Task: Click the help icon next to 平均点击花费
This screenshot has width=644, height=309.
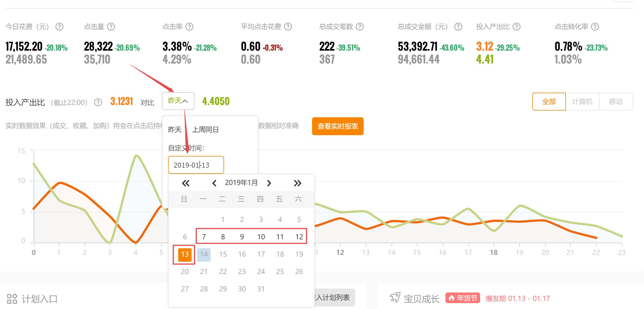Action: (x=287, y=27)
